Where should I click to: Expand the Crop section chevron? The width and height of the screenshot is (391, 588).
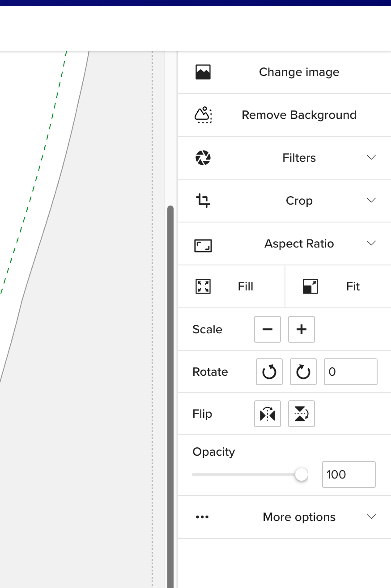tap(371, 200)
